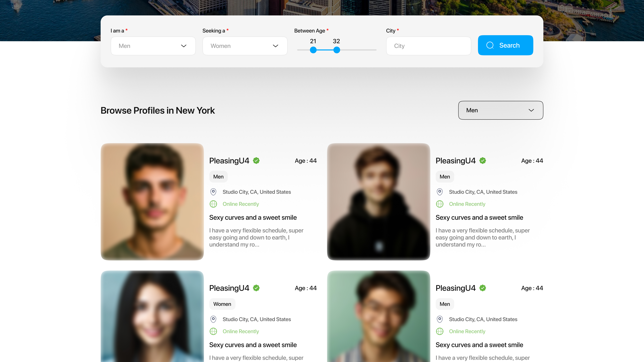This screenshot has height=362, width=644.
Task: Click the location pin icon on top-left profile
Action: pos(213,192)
